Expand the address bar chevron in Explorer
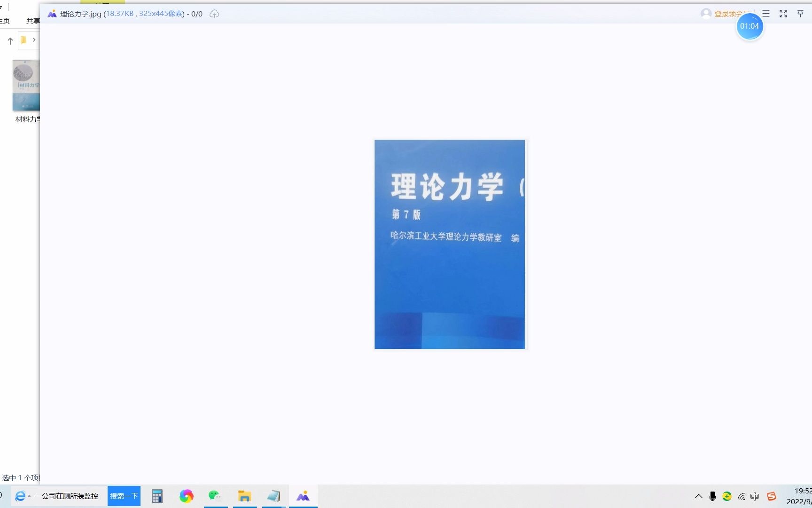Image resolution: width=812 pixels, height=508 pixels. click(x=34, y=40)
